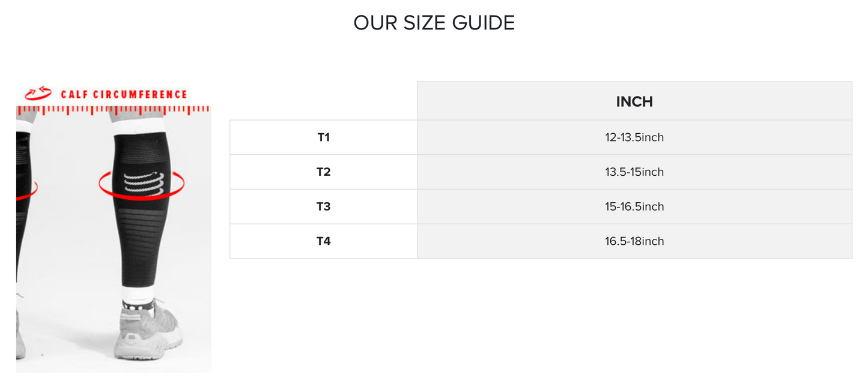Click the white ankle sock in photo
Viewport: 868px width, 387px height.
click(x=138, y=293)
